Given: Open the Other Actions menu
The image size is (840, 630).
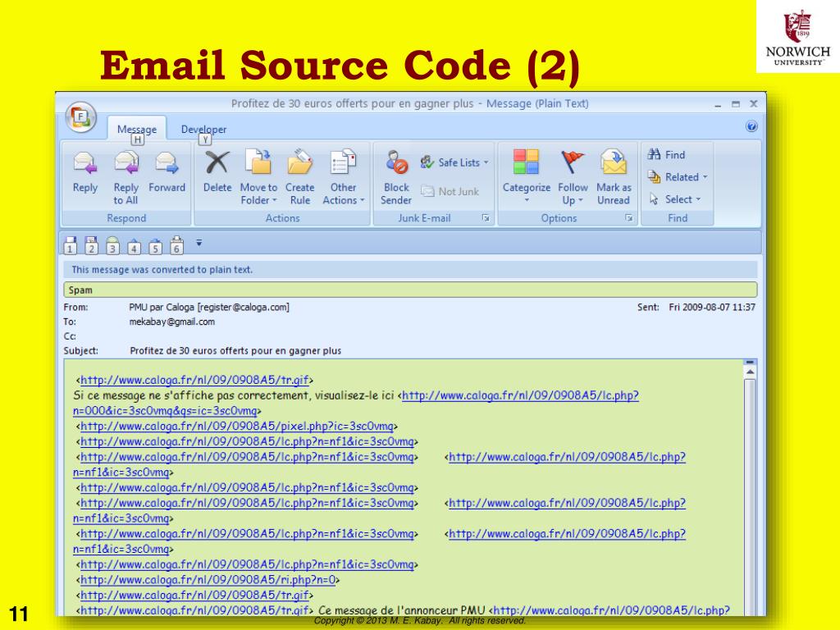Looking at the screenshot, I should [x=344, y=177].
